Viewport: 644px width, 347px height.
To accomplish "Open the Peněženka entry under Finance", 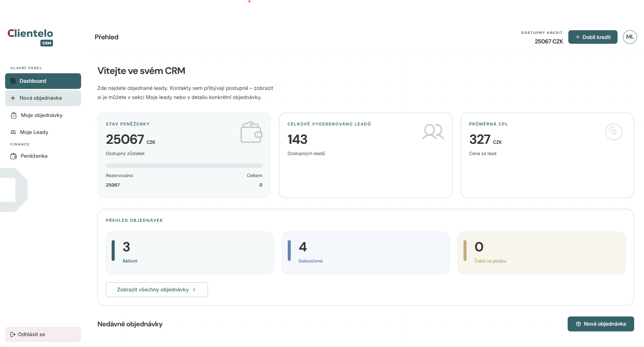I will coord(33,156).
